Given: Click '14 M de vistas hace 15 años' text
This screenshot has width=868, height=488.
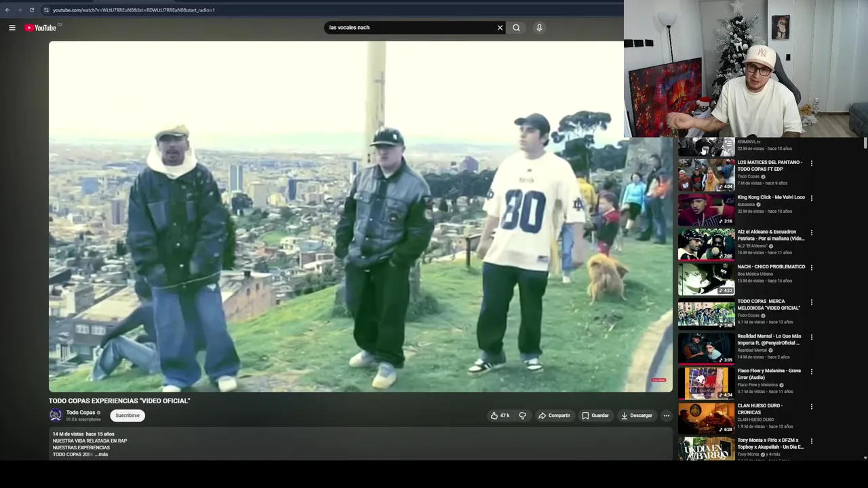Looking at the screenshot, I should (x=83, y=434).
